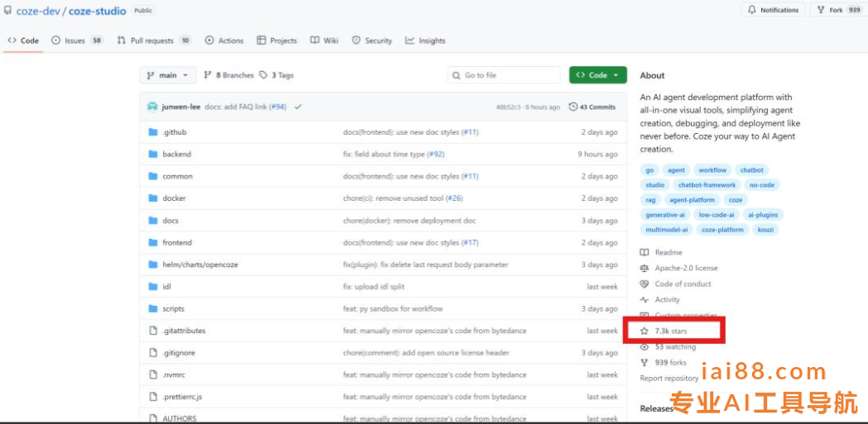The width and height of the screenshot is (868, 424).
Task: Click junwen-lee's avatar icon
Action: tap(152, 107)
